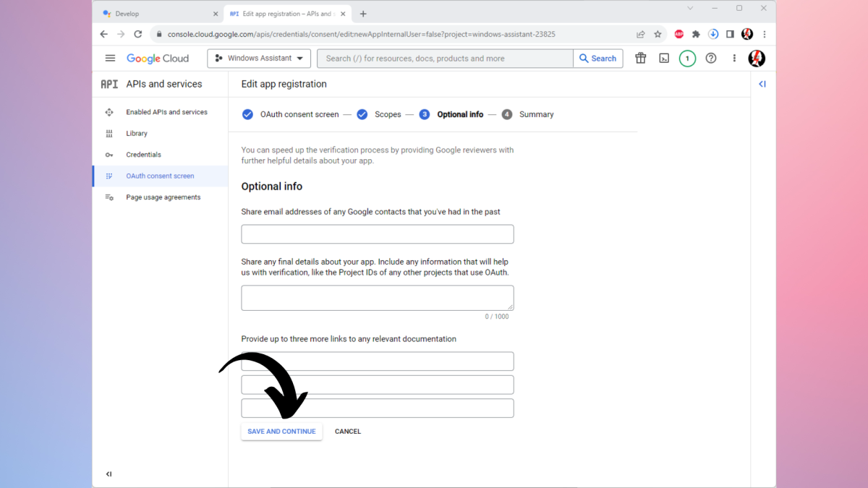Screen dimensions: 868x488
Task: Click the Google Cloud logo
Action: coord(158,59)
